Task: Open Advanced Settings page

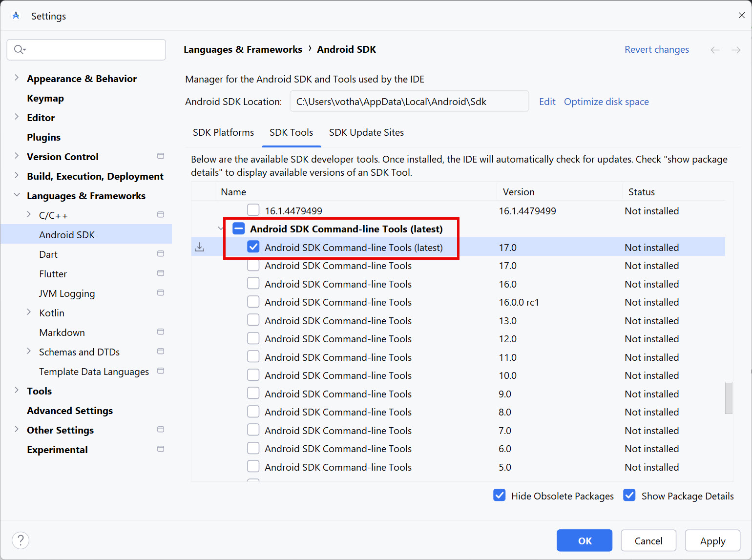Action: (x=70, y=411)
